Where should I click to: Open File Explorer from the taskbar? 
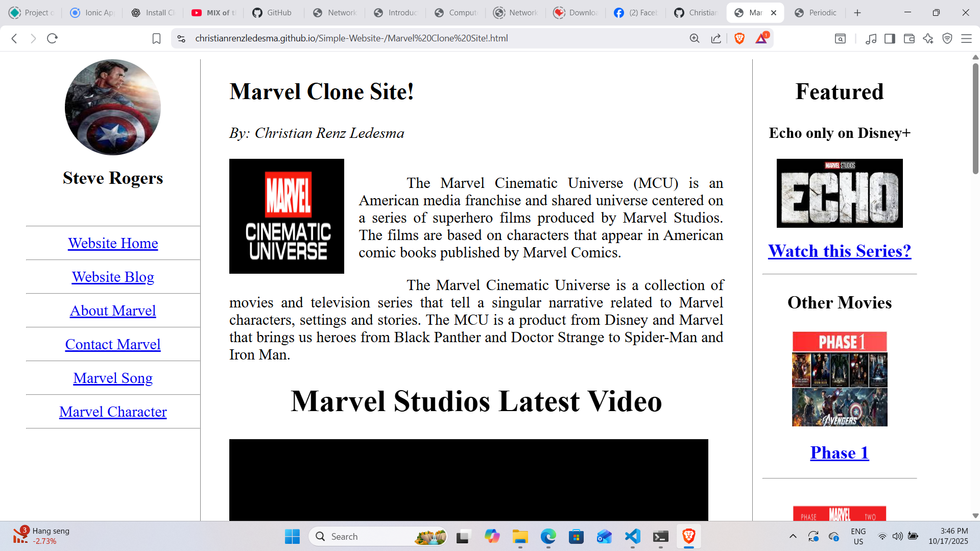[520, 537]
